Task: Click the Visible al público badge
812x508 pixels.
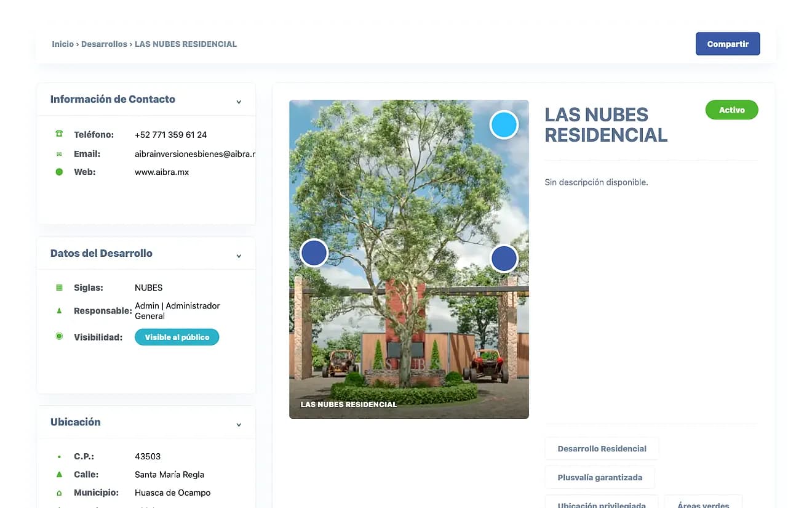Action: coord(177,337)
